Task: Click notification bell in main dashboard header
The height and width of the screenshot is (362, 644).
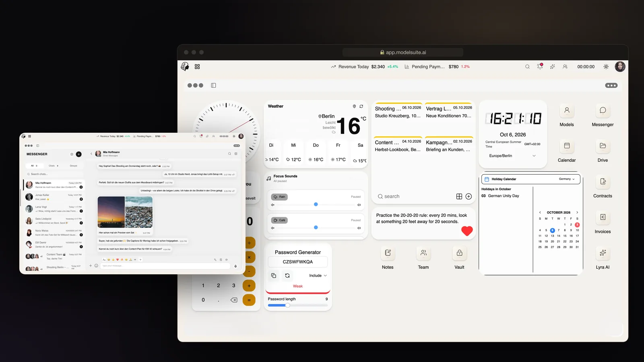Action: coord(540,66)
